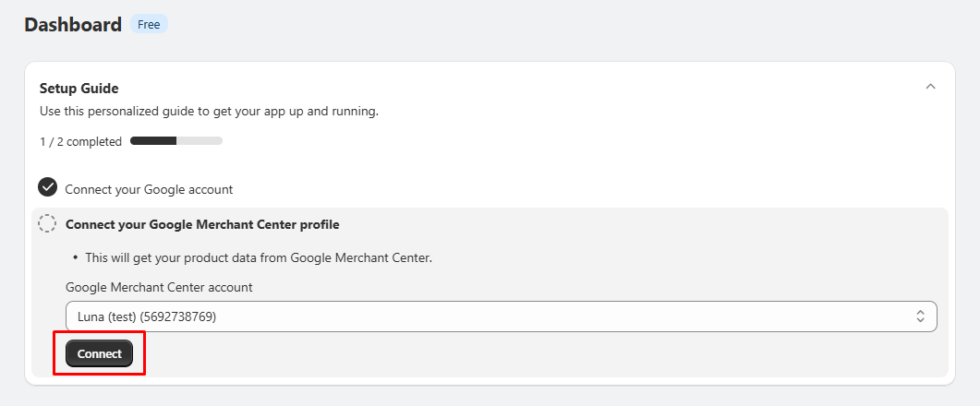Click the "Google Merchant Center" name in bullet text
The width and height of the screenshot is (980, 406).
point(360,257)
